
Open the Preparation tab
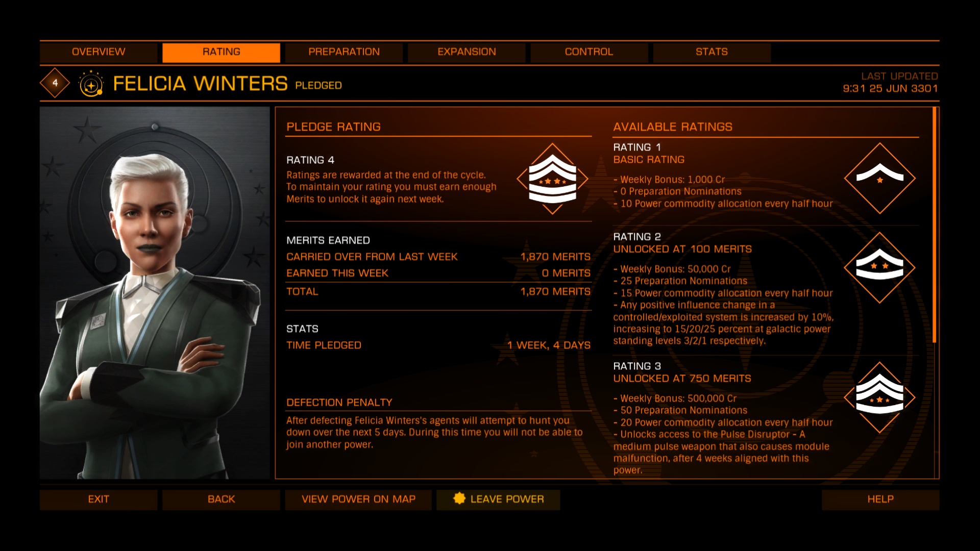(344, 52)
